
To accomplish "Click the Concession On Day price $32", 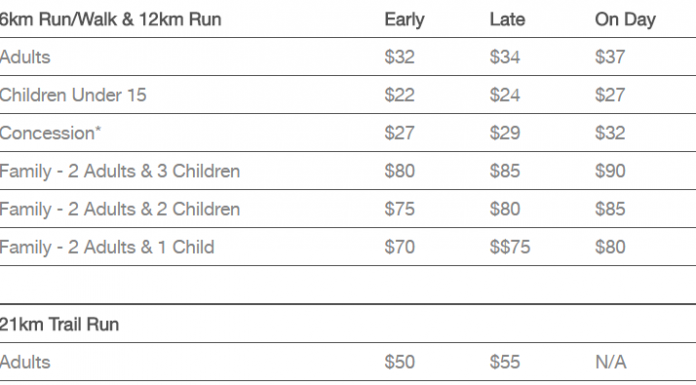I will coord(610,133).
